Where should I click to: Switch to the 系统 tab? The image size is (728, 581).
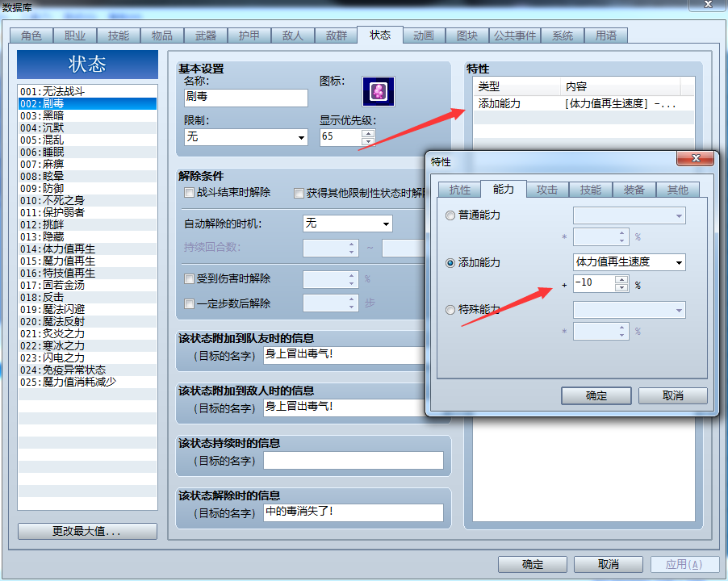[x=563, y=36]
